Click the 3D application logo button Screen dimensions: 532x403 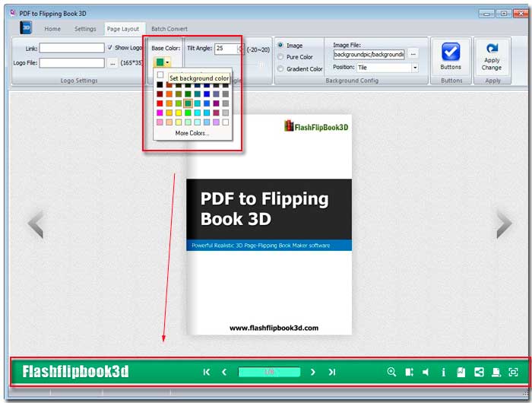pos(26,28)
